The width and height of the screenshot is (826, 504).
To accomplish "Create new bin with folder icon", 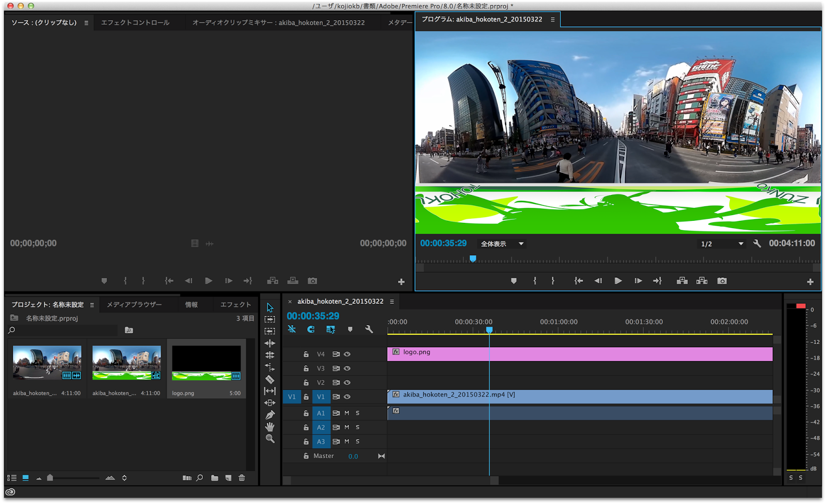I will click(x=214, y=478).
